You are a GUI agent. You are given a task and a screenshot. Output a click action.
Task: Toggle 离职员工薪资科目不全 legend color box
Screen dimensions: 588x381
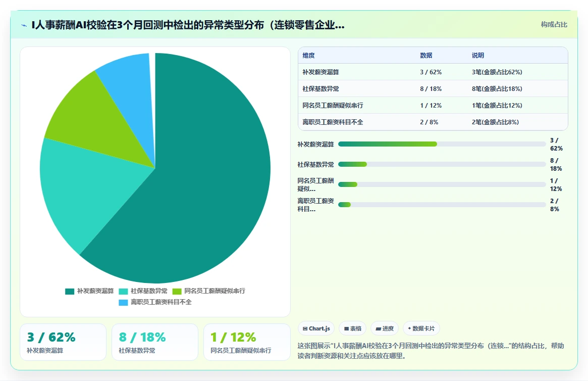123,303
